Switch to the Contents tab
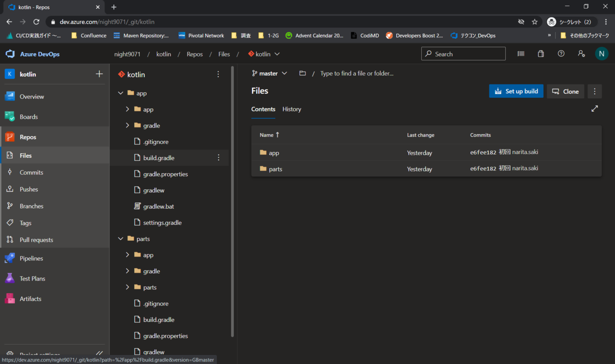Screen dimensions: 615x364 coord(263,109)
